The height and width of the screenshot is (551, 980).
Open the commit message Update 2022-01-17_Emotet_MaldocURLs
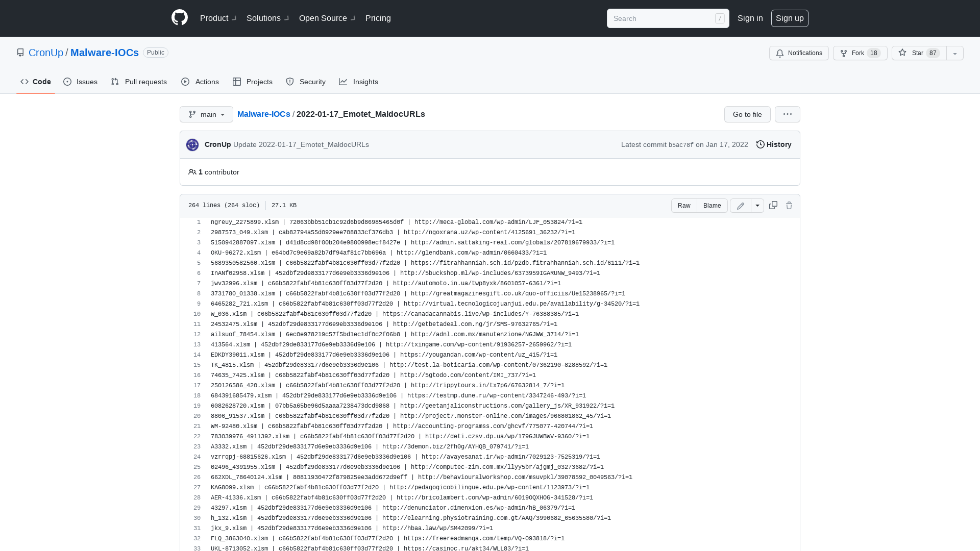click(x=301, y=144)
